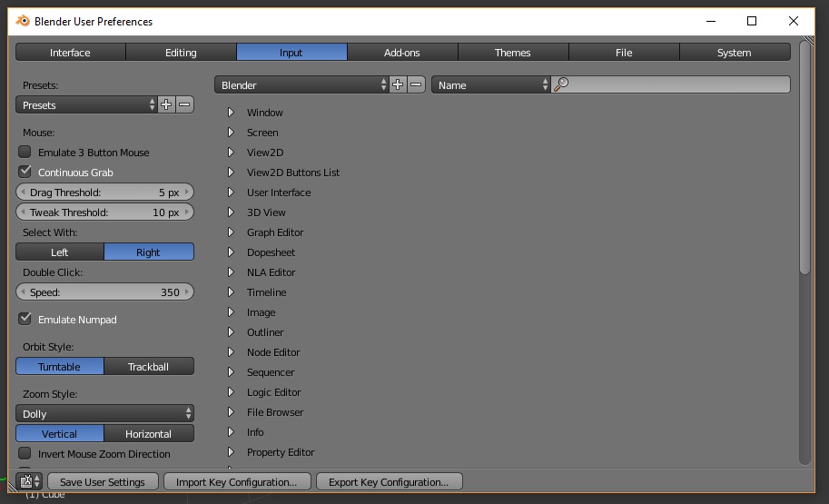
Task: Switch to the Themes tab
Action: click(x=513, y=53)
